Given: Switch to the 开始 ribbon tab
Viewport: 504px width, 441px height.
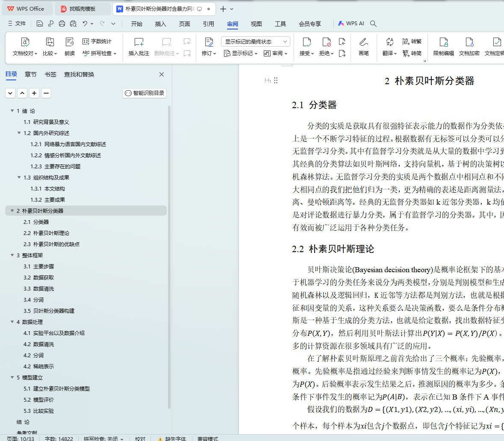Looking at the screenshot, I should (x=137, y=24).
